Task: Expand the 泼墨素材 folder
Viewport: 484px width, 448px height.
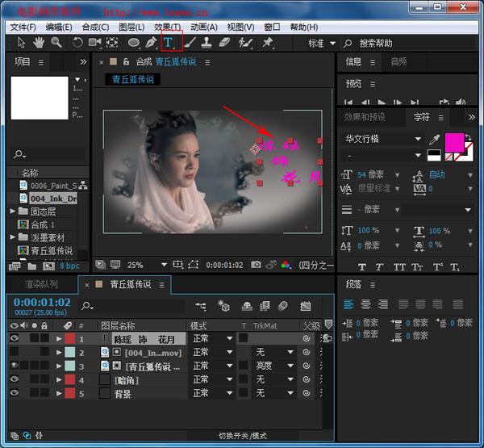Action: click(12, 237)
